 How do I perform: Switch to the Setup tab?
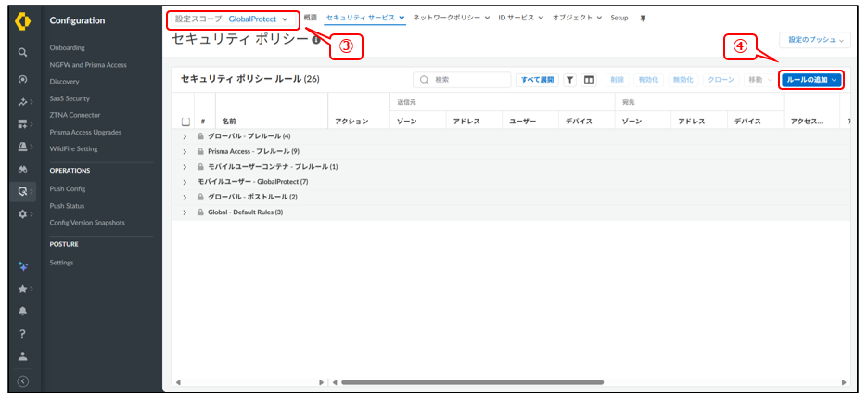pyautogui.click(x=619, y=18)
